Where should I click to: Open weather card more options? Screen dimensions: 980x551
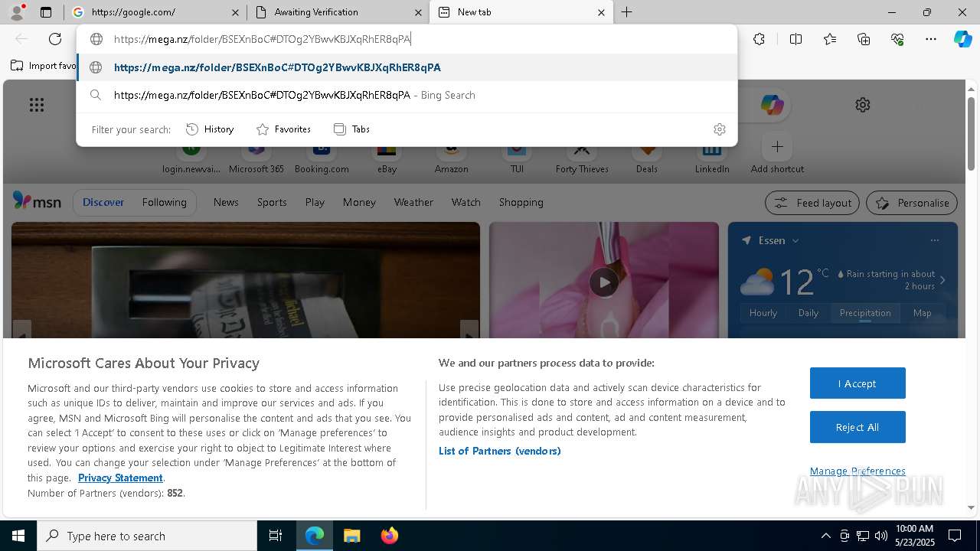(x=935, y=240)
